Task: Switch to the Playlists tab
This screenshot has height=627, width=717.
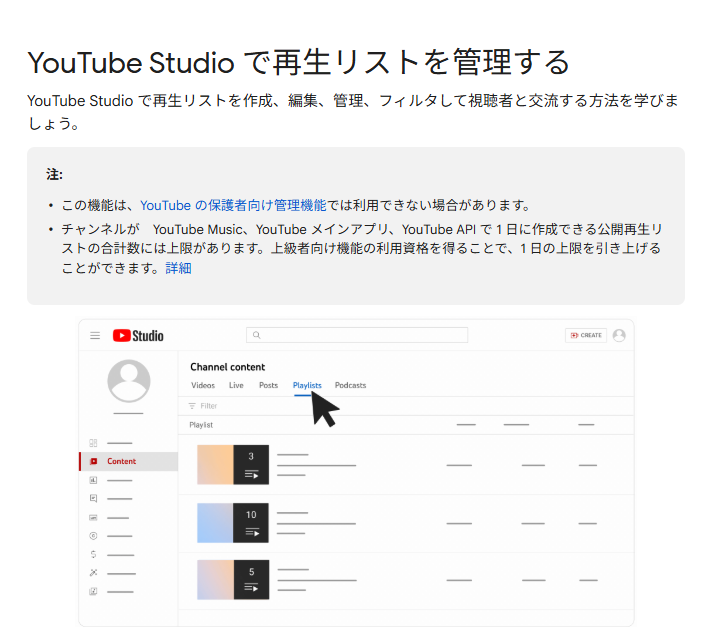Action: coord(307,385)
